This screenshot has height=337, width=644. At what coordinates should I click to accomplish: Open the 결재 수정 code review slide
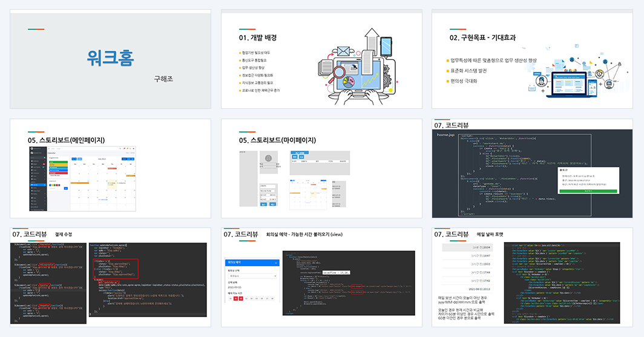pyautogui.click(x=111, y=277)
